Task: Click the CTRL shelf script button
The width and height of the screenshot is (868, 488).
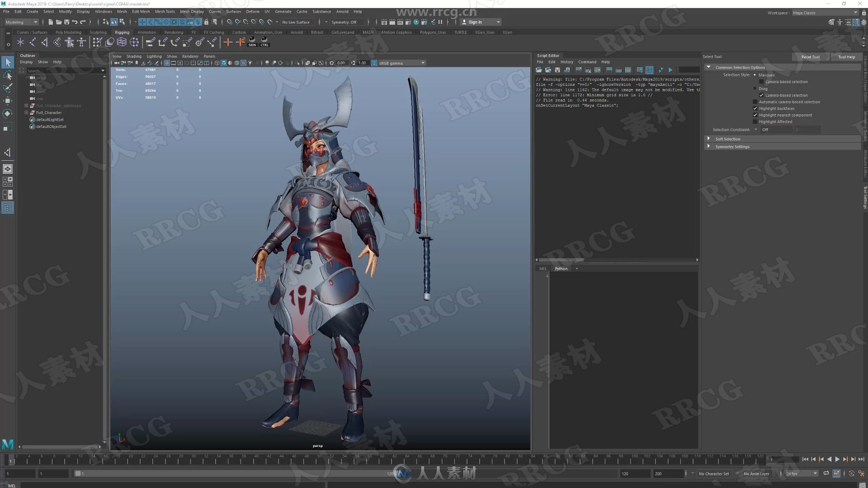Action: click(x=264, y=42)
